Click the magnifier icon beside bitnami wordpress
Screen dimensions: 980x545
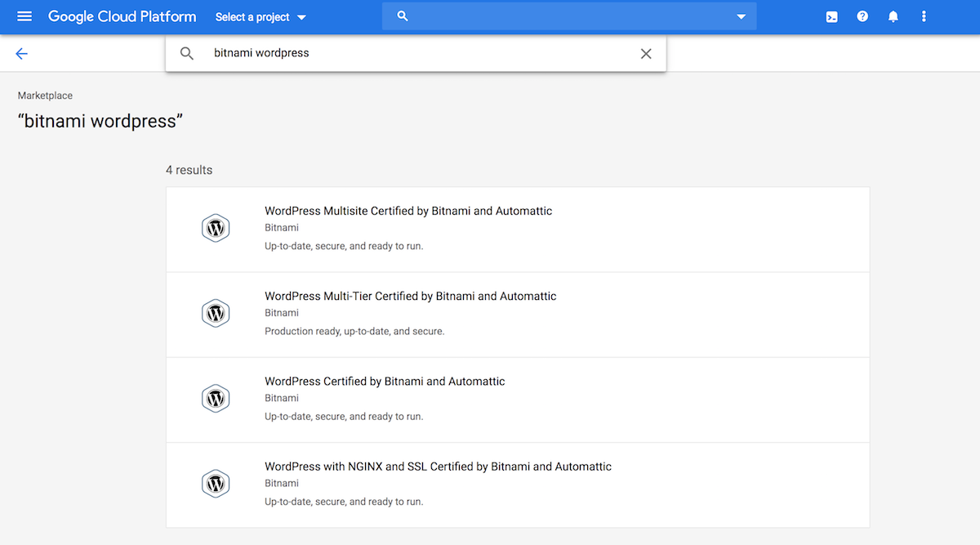tap(187, 53)
